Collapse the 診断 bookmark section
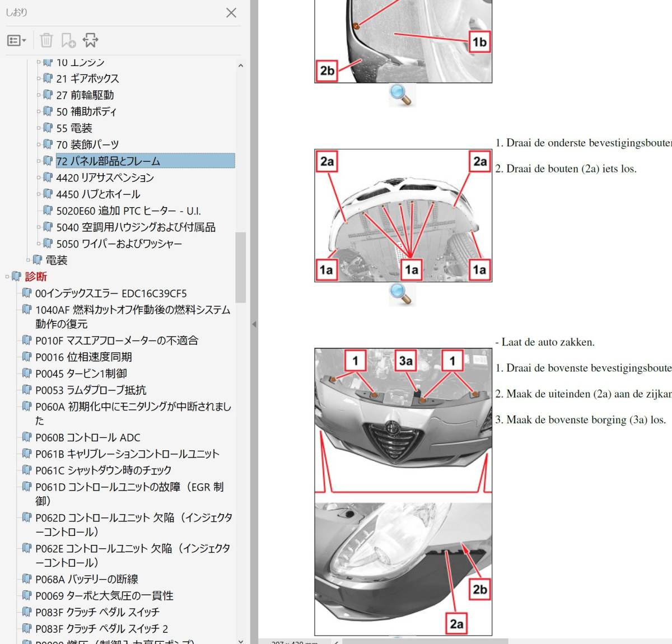 click(x=7, y=277)
